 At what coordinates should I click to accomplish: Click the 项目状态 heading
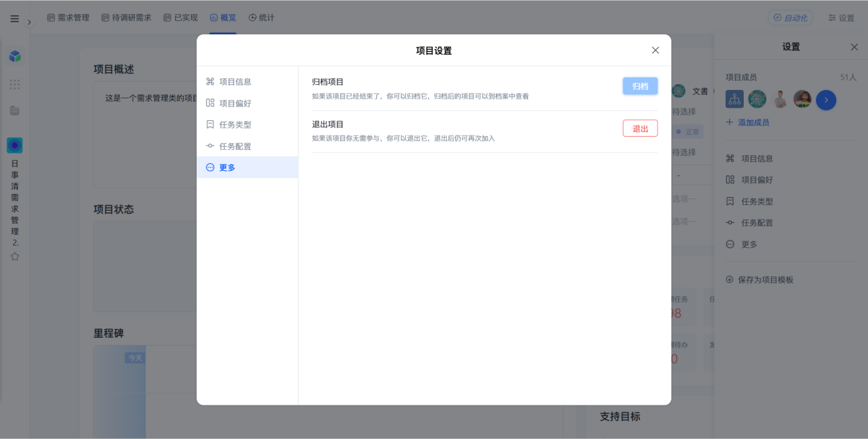click(x=114, y=209)
